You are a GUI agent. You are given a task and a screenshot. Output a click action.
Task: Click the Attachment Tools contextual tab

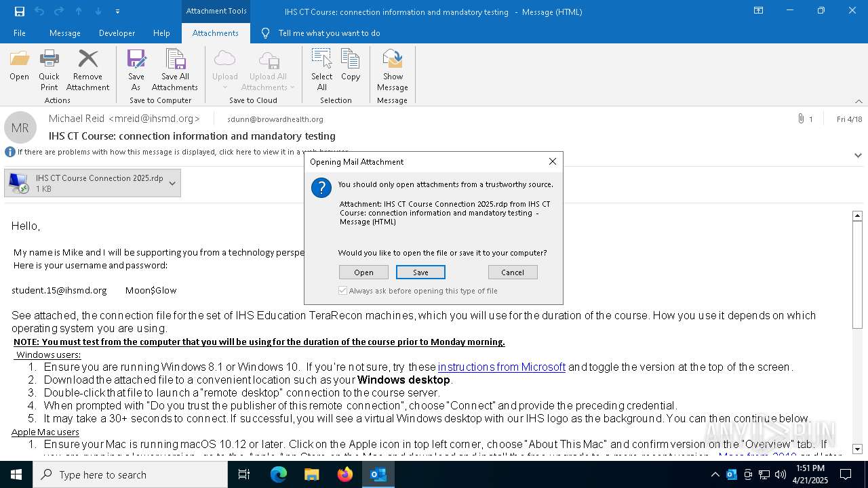216,11
